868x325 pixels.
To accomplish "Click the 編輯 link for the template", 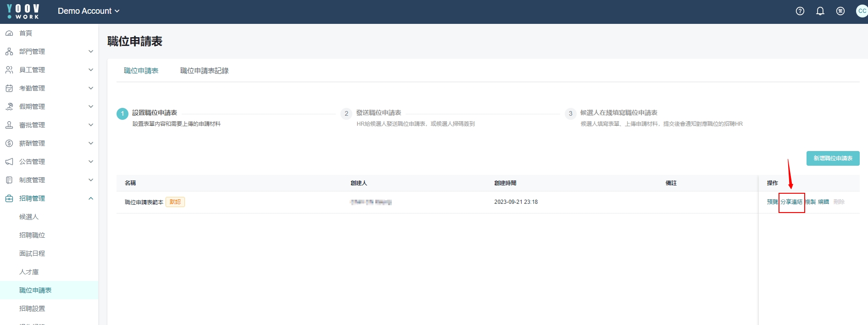I will [x=823, y=202].
